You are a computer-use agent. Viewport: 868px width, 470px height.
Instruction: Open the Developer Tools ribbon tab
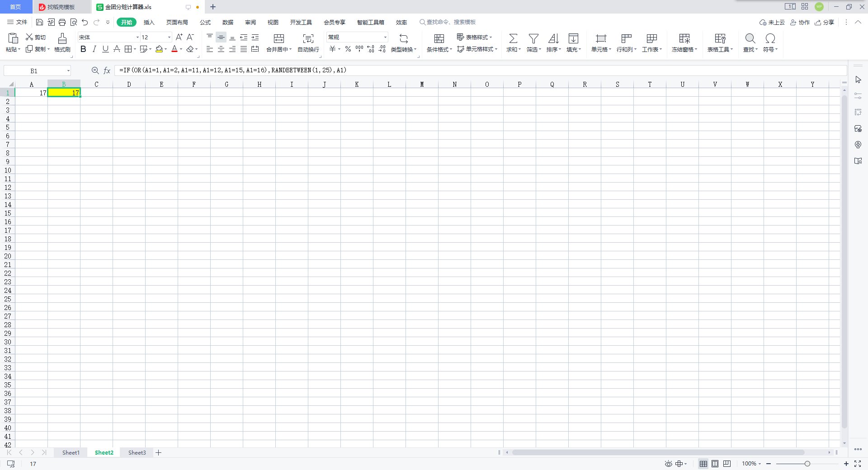301,22
